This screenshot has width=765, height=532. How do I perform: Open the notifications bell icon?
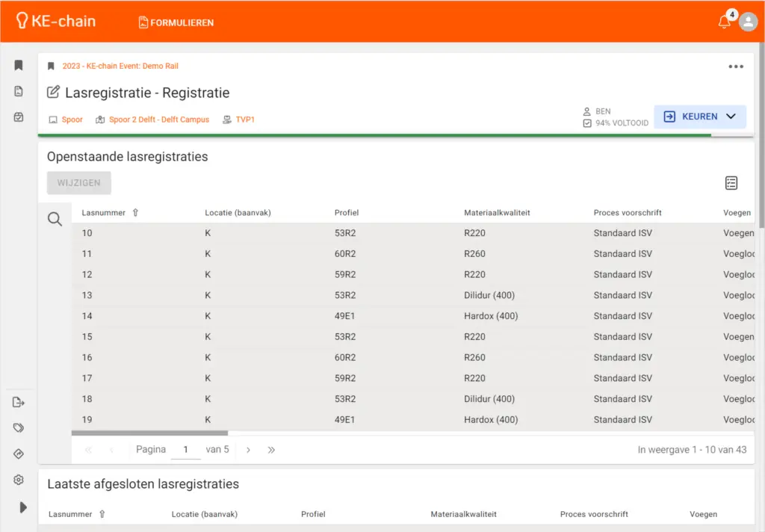coord(724,22)
